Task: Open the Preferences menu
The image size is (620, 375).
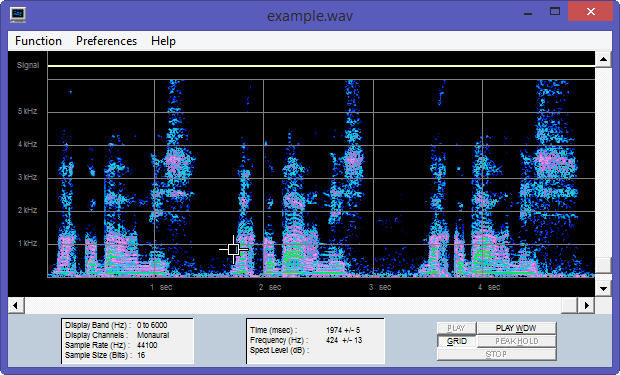Action: point(106,41)
